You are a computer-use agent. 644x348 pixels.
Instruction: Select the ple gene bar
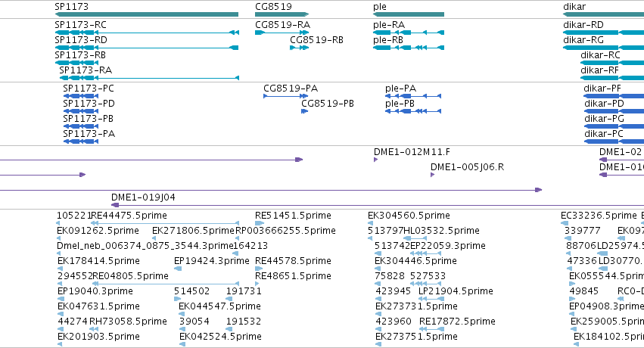(x=409, y=14)
